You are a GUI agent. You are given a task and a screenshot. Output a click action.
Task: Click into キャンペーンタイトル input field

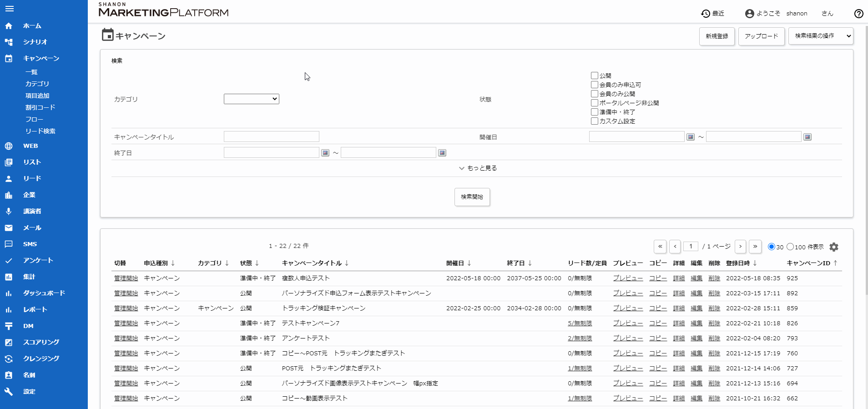click(272, 136)
